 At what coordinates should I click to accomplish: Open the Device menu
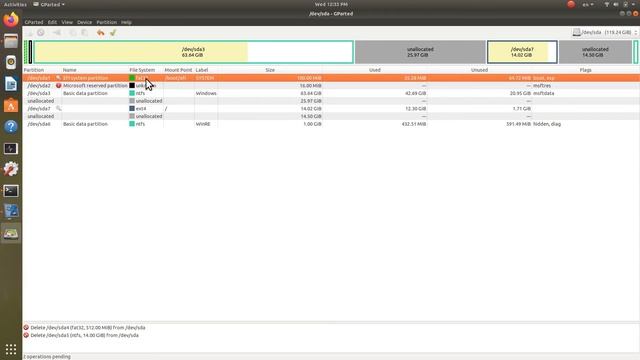coord(84,22)
